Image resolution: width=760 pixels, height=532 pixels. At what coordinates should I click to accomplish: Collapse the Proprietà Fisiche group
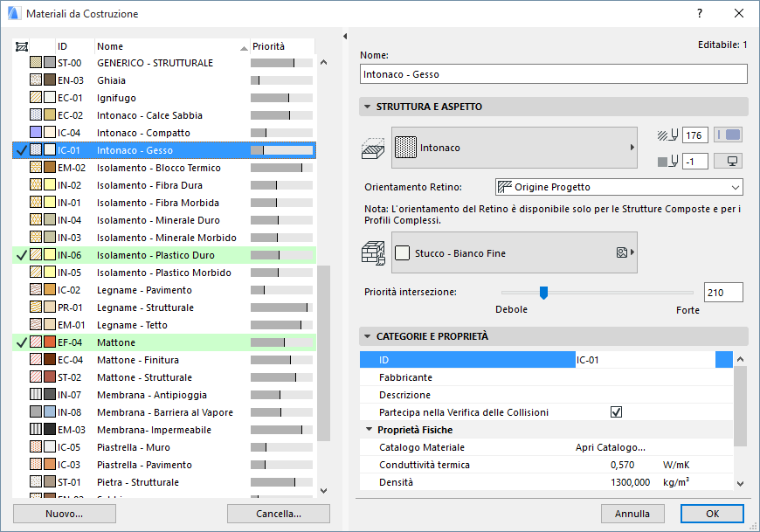[x=369, y=429]
